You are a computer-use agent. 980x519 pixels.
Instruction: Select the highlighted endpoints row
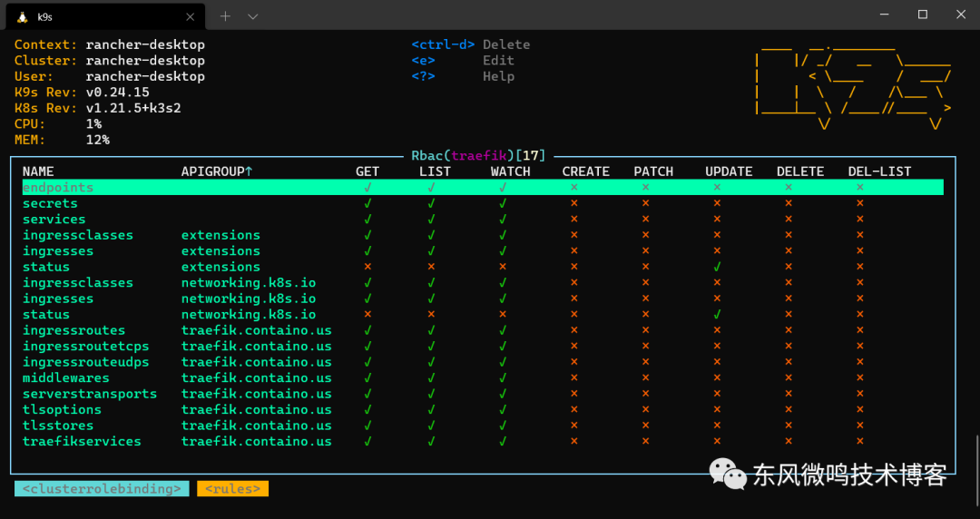click(x=483, y=187)
